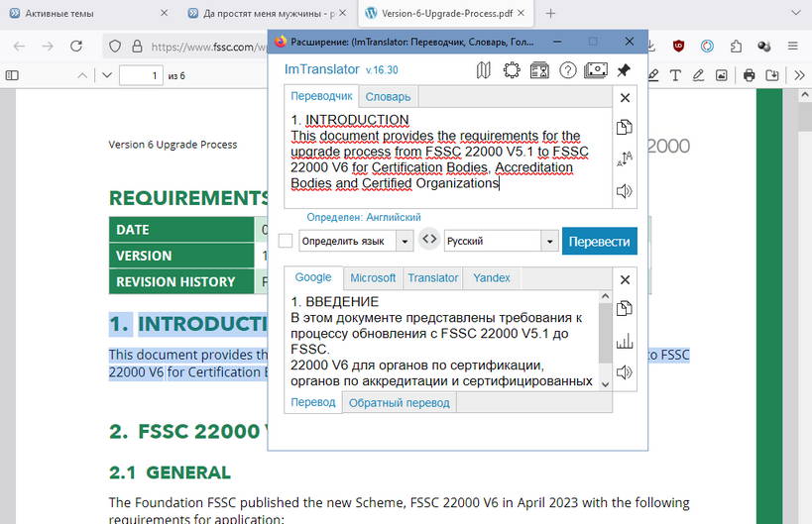Select the Yandex translation provider tab
The height and width of the screenshot is (524, 812).
click(x=492, y=278)
